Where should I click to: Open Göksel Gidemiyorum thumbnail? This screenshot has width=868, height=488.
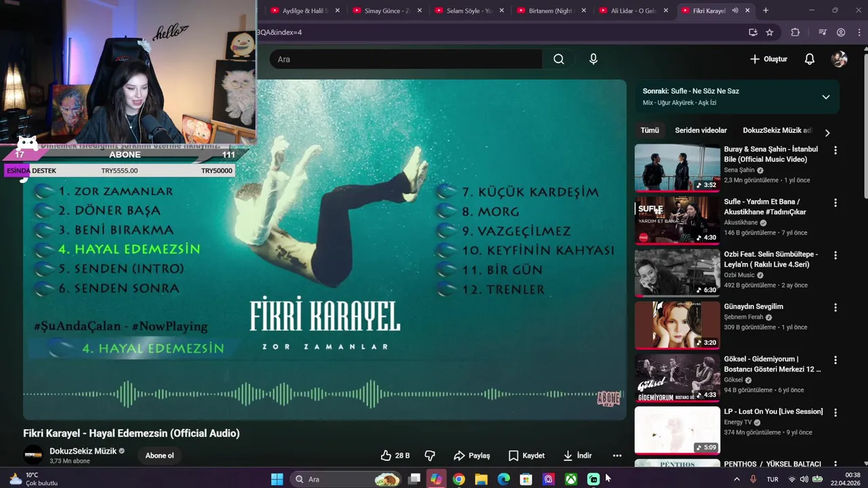(x=677, y=378)
